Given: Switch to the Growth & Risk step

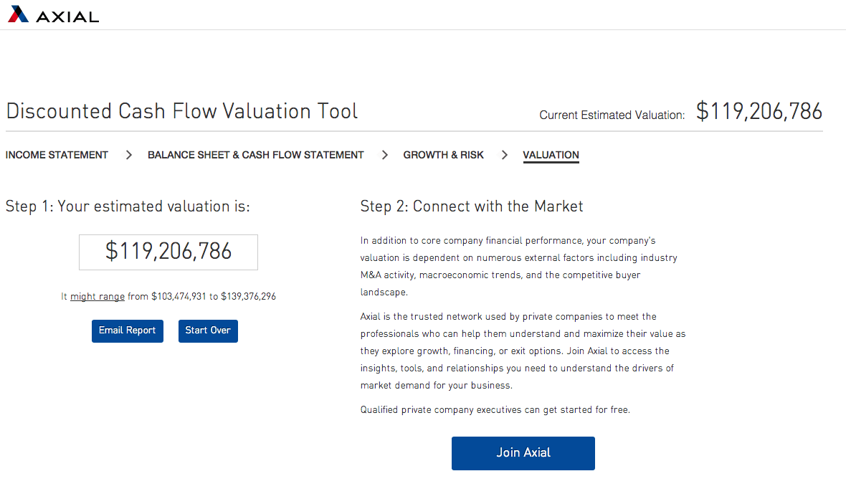Looking at the screenshot, I should pyautogui.click(x=444, y=155).
